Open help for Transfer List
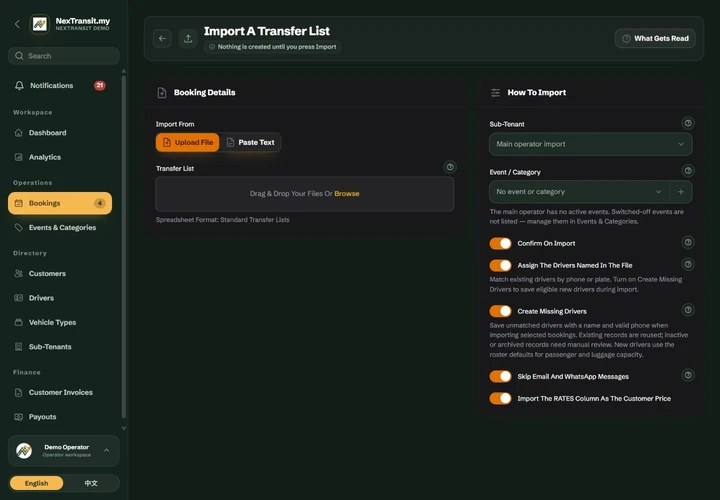This screenshot has height=500, width=720. pyautogui.click(x=450, y=167)
